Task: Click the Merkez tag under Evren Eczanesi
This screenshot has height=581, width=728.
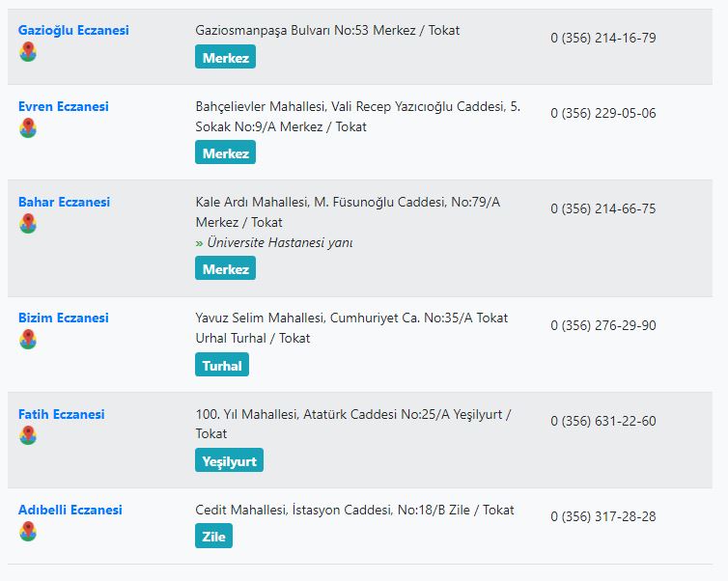Action: (225, 152)
